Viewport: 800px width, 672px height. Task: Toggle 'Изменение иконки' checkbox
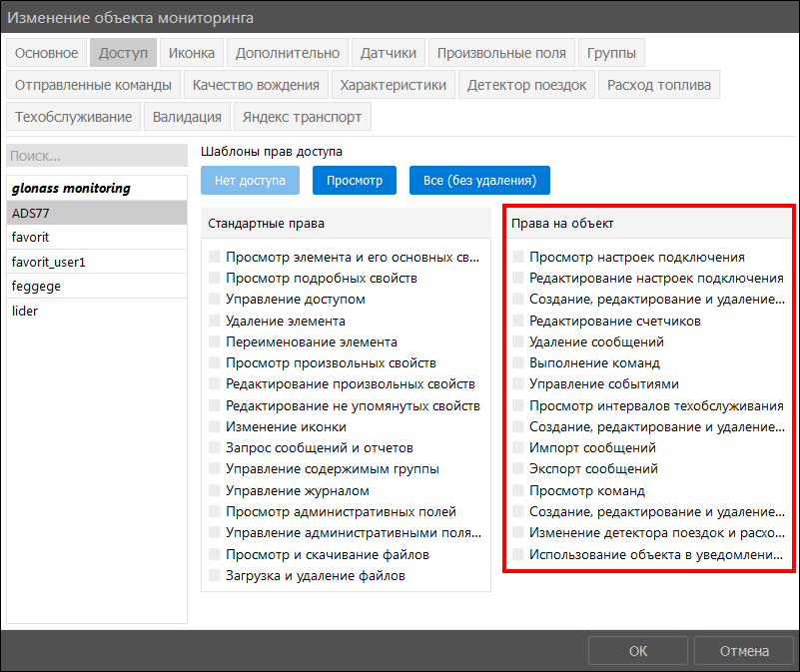[x=215, y=426]
